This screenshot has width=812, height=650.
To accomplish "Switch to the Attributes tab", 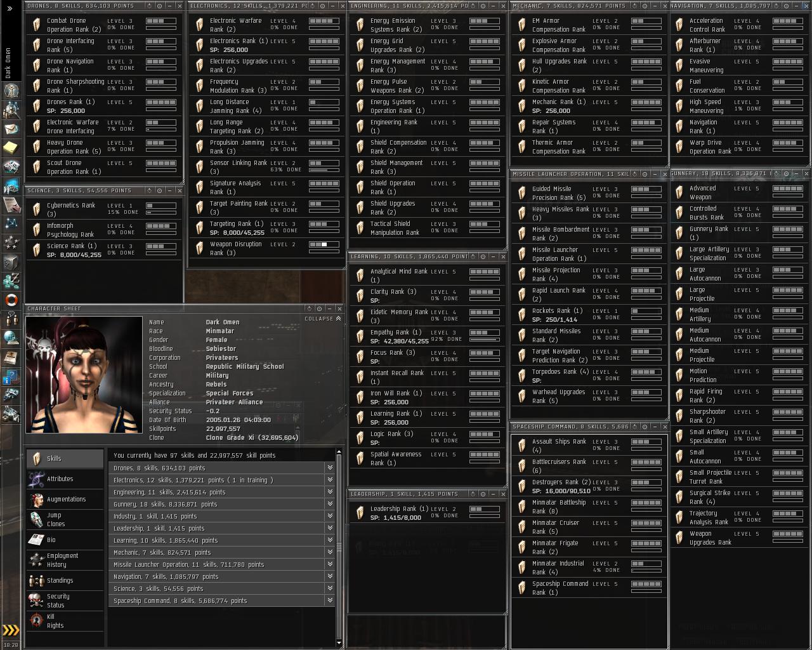I will (x=65, y=479).
